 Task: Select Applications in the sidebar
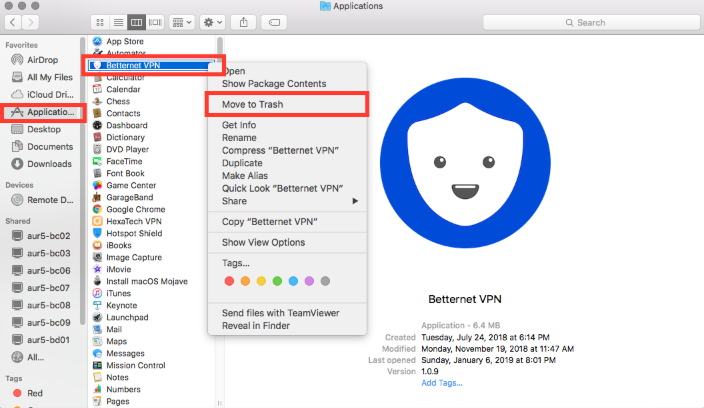click(x=43, y=112)
